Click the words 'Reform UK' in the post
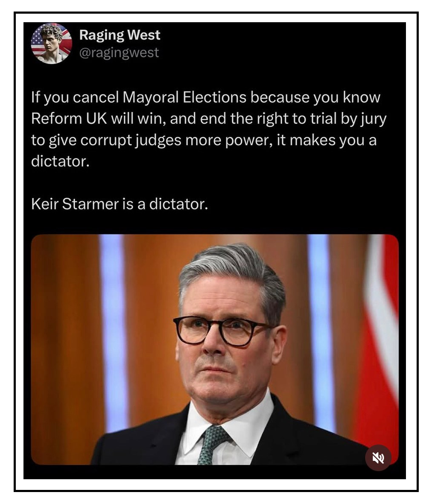 69,119
